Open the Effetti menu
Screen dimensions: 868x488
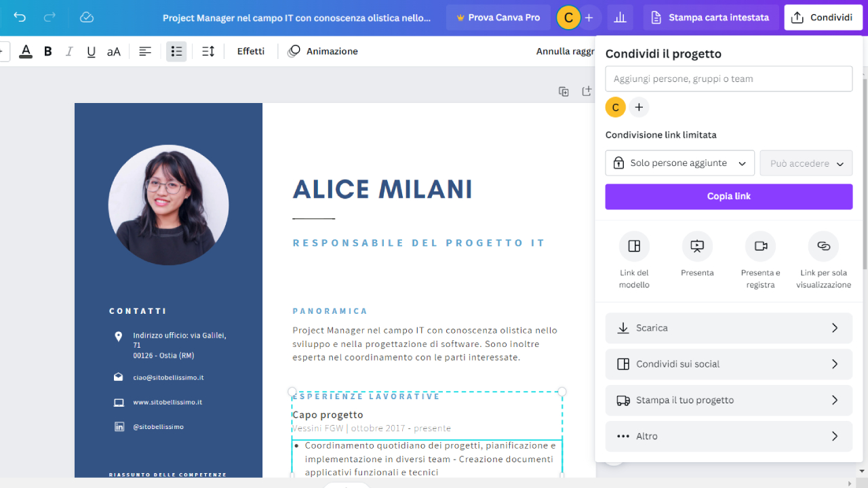[250, 52]
